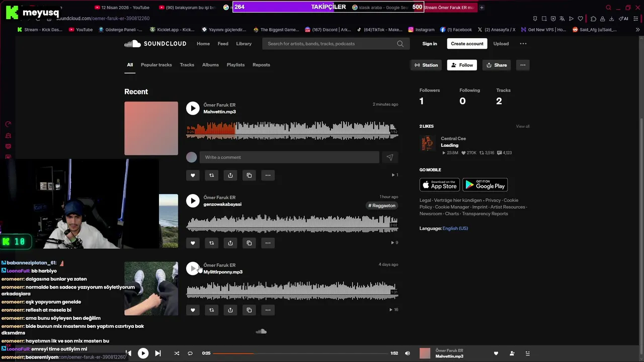
Task: Play the genzowakabayasi track
Action: [193, 201]
